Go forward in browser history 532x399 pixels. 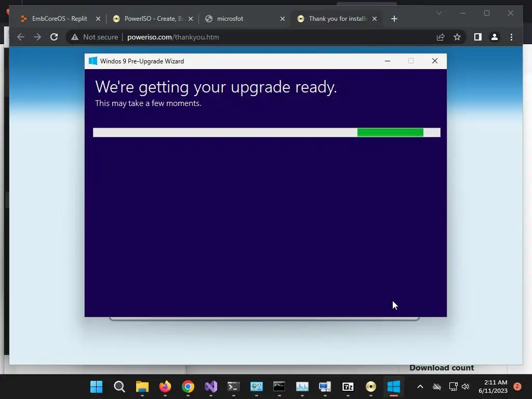pos(37,37)
